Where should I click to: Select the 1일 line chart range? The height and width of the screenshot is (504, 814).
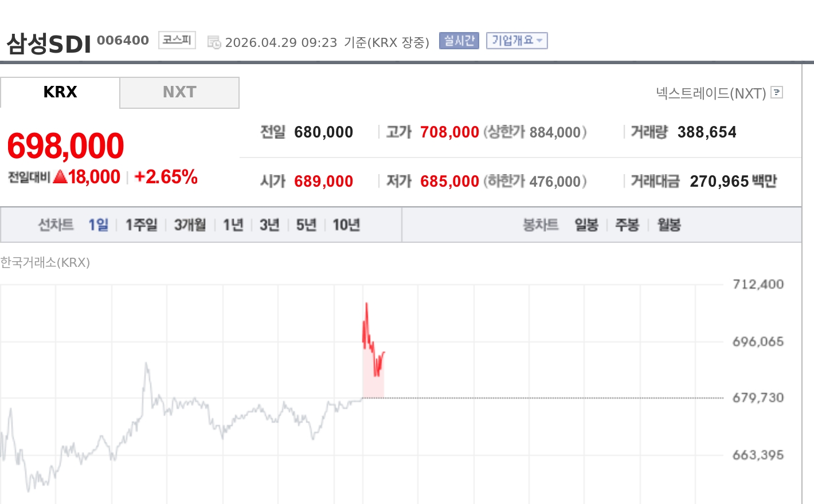coord(98,225)
